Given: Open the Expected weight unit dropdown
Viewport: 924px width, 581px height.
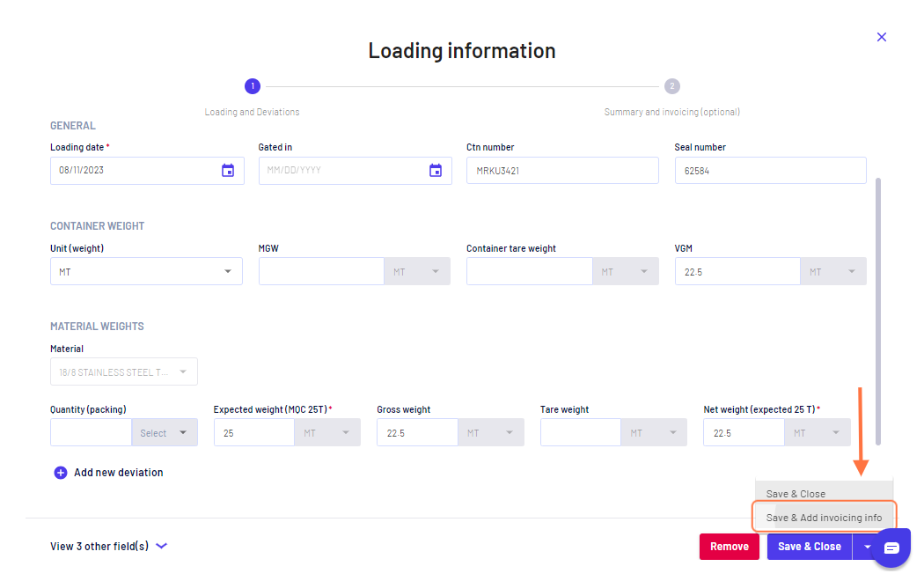Looking at the screenshot, I should point(327,433).
